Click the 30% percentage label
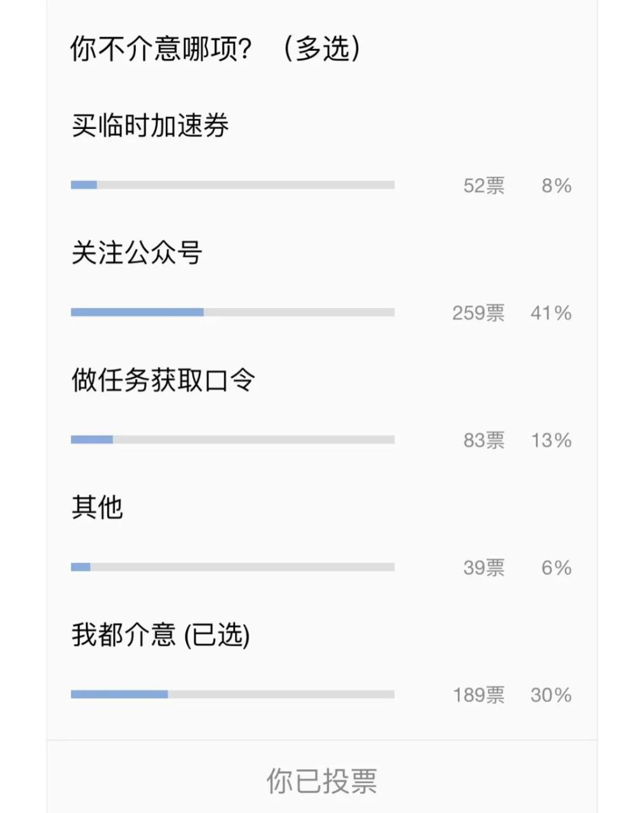The image size is (644, 813). 551,695
